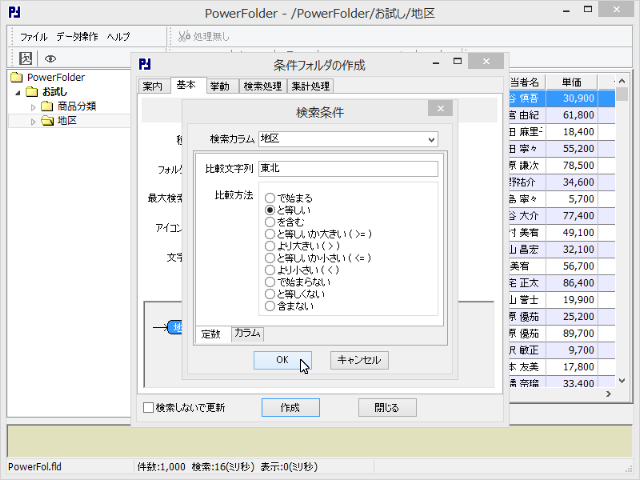This screenshot has height=480, width=640.
Task: Select table row with price 30,900
Action: pos(562,98)
